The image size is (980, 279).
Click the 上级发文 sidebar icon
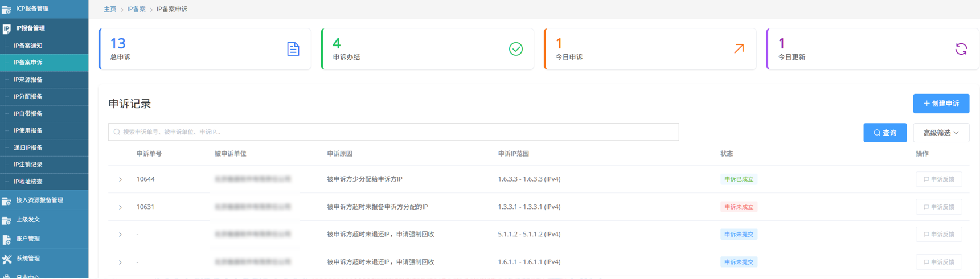[x=7, y=220]
